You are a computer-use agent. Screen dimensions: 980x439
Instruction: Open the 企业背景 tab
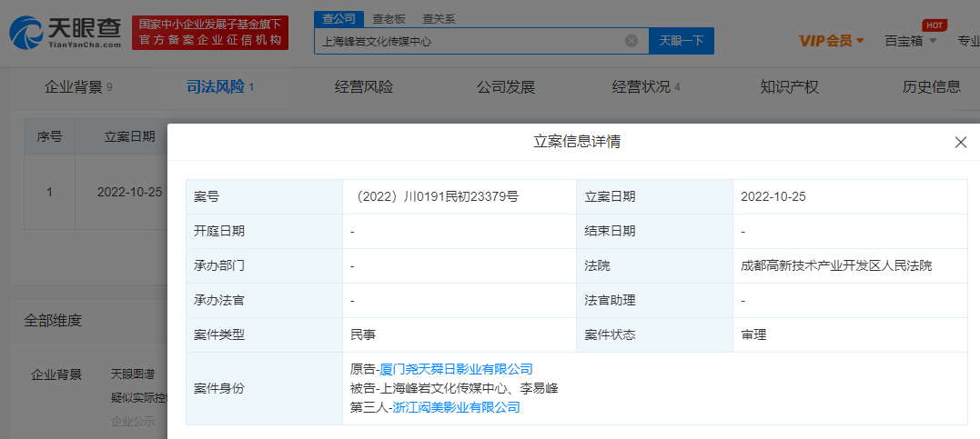tap(78, 87)
